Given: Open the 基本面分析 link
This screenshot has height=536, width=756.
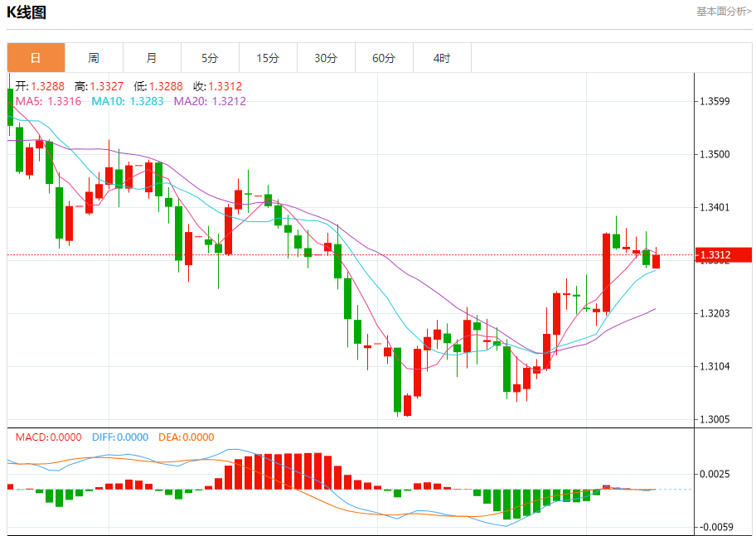Looking at the screenshot, I should pos(724,12).
